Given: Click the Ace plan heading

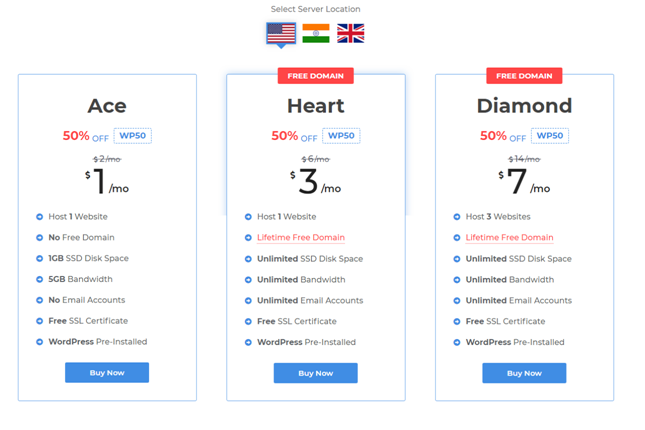Looking at the screenshot, I should 107,106.
